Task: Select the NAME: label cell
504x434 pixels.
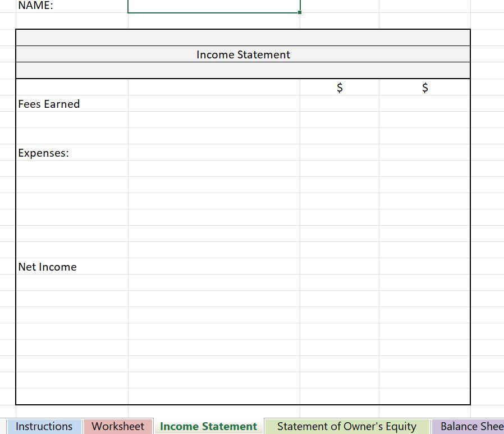Action: click(x=72, y=6)
